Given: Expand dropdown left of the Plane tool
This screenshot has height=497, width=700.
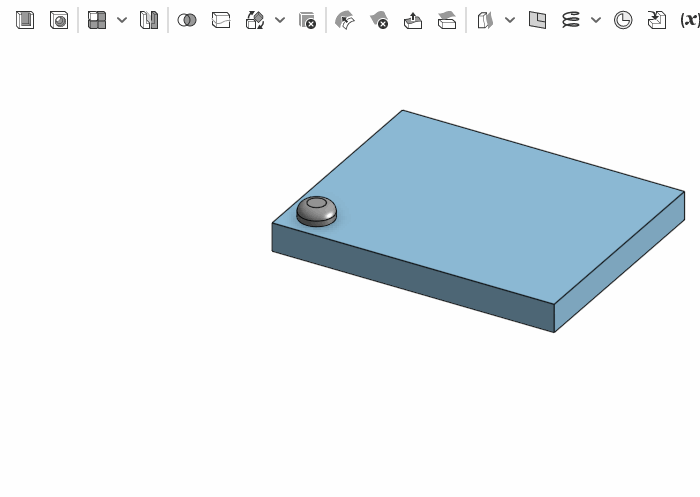Looking at the screenshot, I should (510, 20).
